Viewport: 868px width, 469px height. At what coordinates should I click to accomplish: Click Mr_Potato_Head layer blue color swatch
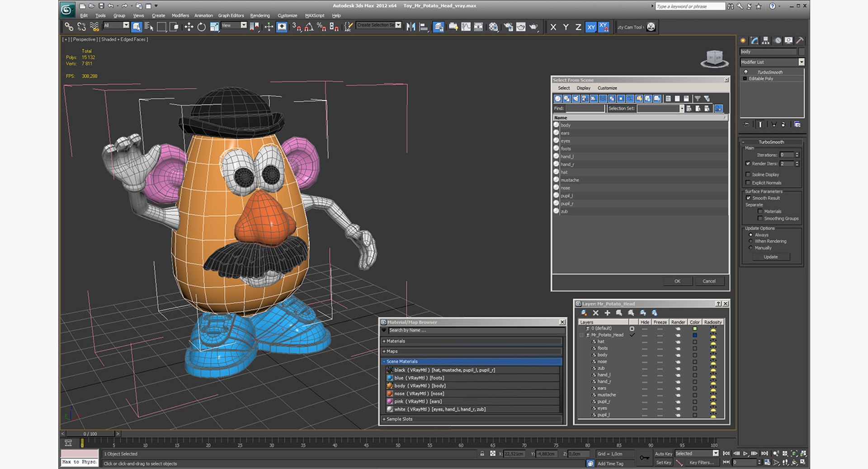pyautogui.click(x=695, y=335)
